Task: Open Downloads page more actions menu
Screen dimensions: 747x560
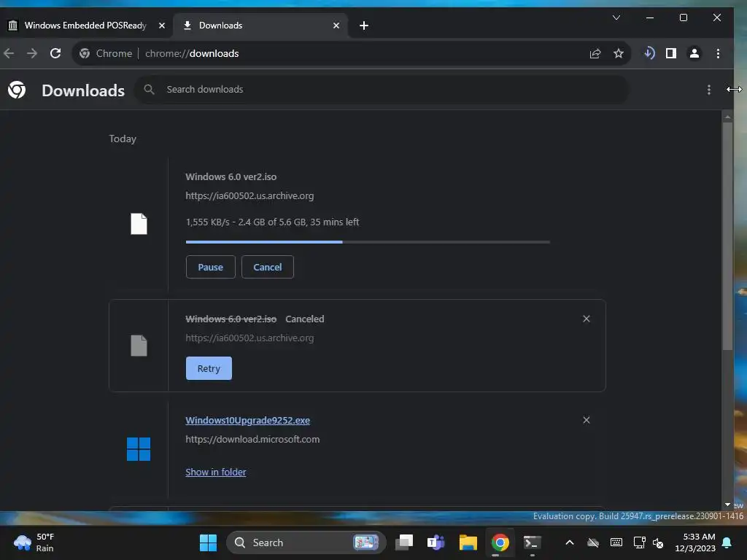Action: 709,90
